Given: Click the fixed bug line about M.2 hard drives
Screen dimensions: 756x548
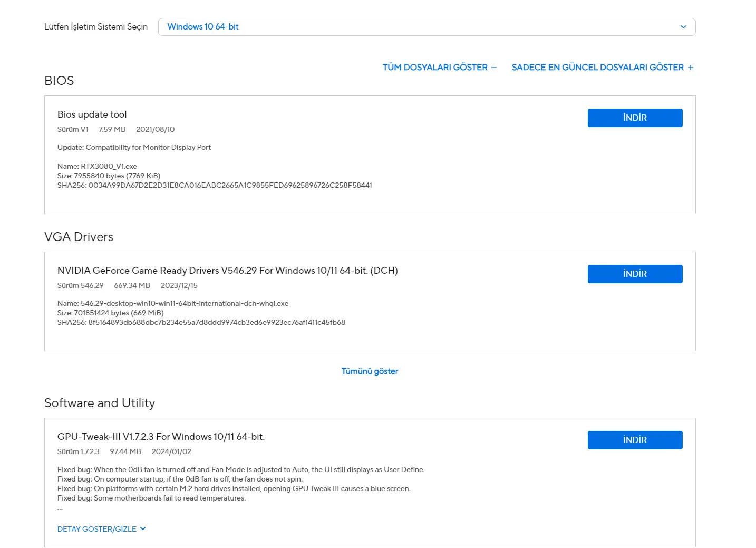Looking at the screenshot, I should [x=234, y=488].
